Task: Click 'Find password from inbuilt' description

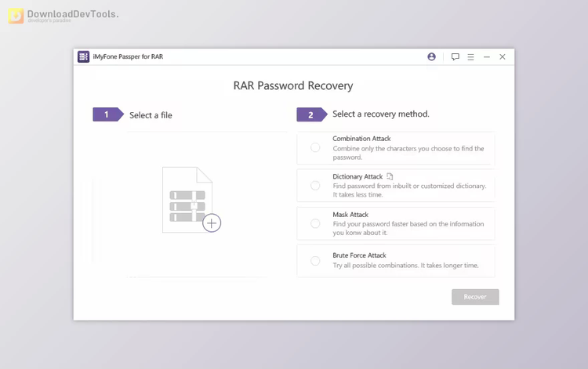Action: (x=409, y=190)
